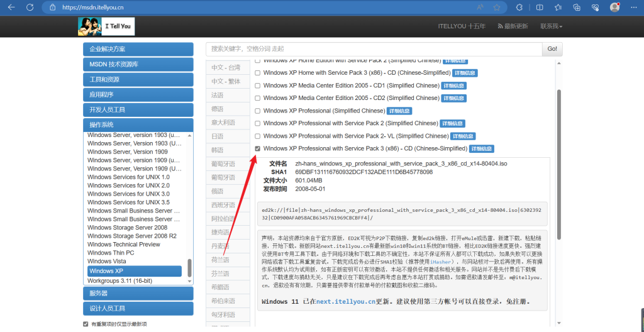The width and height of the screenshot is (644, 332).
Task: Open the collections icon
Action: pos(577,8)
